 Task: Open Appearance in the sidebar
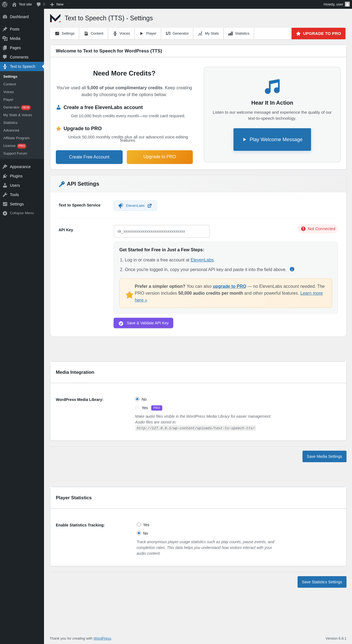(x=22, y=167)
